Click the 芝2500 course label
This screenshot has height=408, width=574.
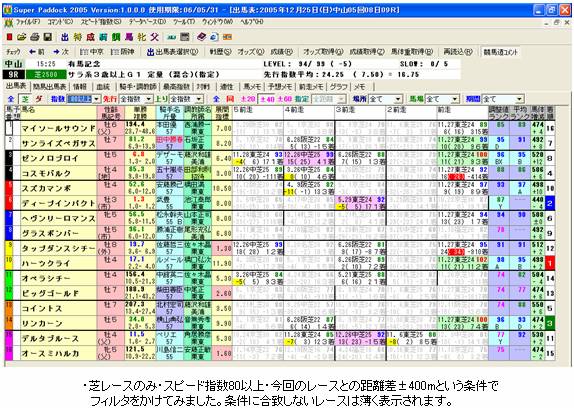coord(46,75)
